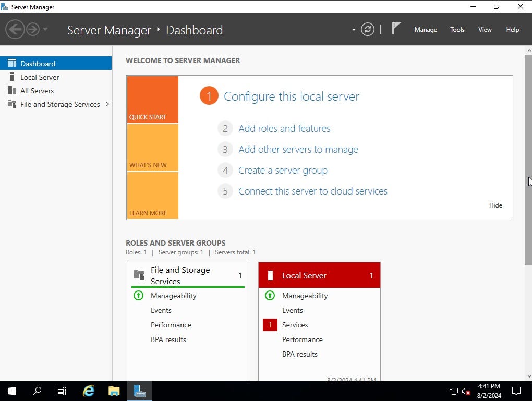The height and width of the screenshot is (401, 532).
Task: Open the Manage menu
Action: coord(425,30)
